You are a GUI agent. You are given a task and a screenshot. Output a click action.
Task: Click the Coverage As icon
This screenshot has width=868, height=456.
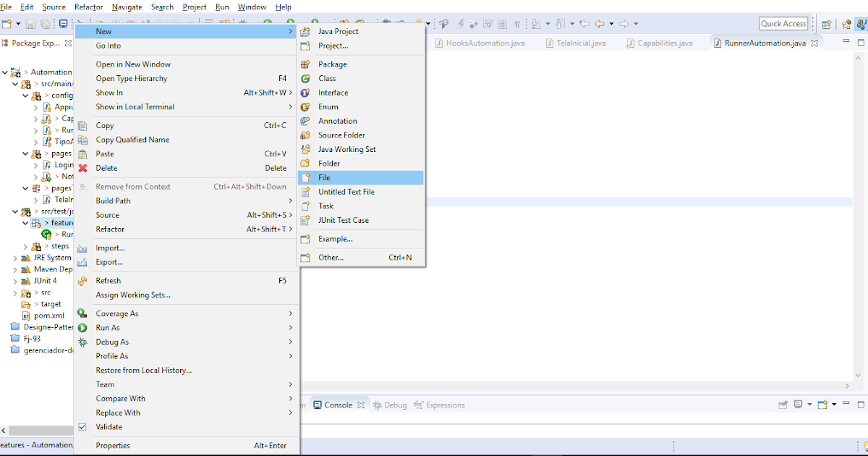click(x=82, y=313)
